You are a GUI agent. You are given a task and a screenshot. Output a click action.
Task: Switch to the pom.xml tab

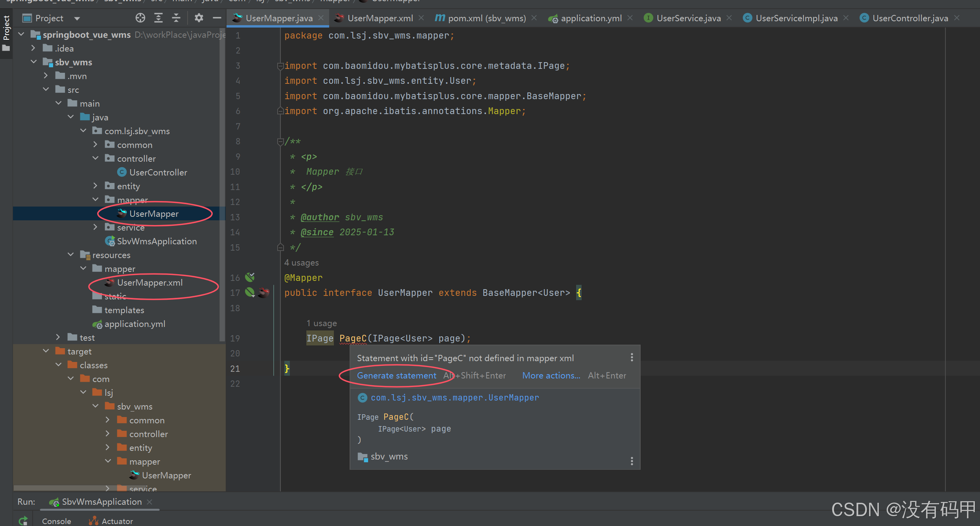click(486, 18)
